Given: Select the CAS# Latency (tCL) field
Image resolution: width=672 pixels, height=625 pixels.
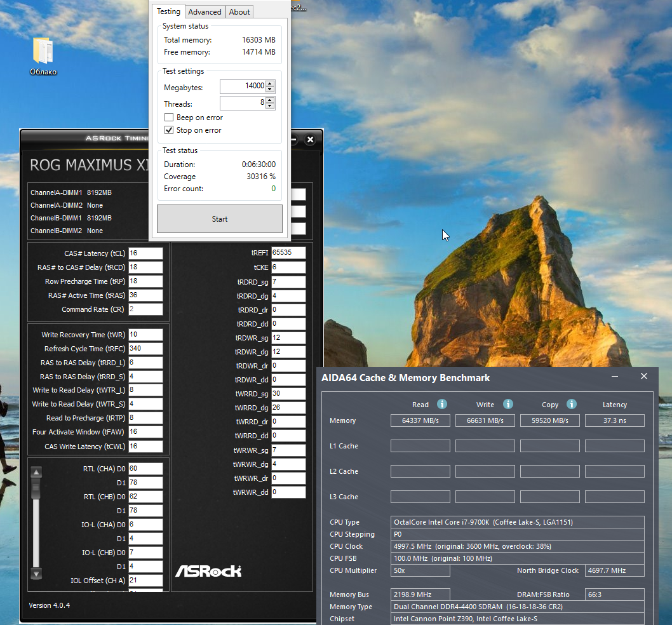Looking at the screenshot, I should click(145, 253).
